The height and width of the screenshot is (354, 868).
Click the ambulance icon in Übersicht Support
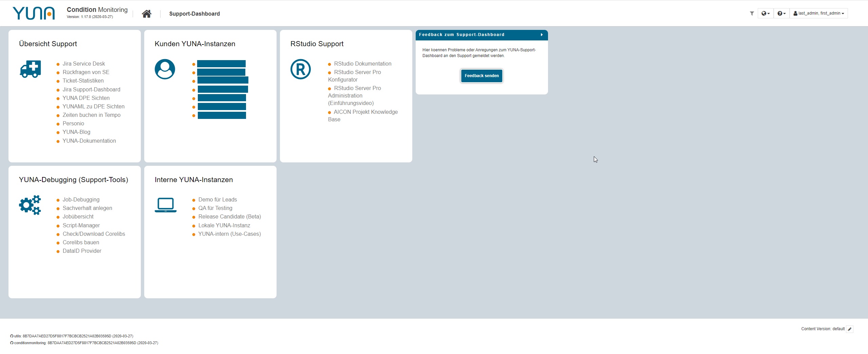coord(31,69)
